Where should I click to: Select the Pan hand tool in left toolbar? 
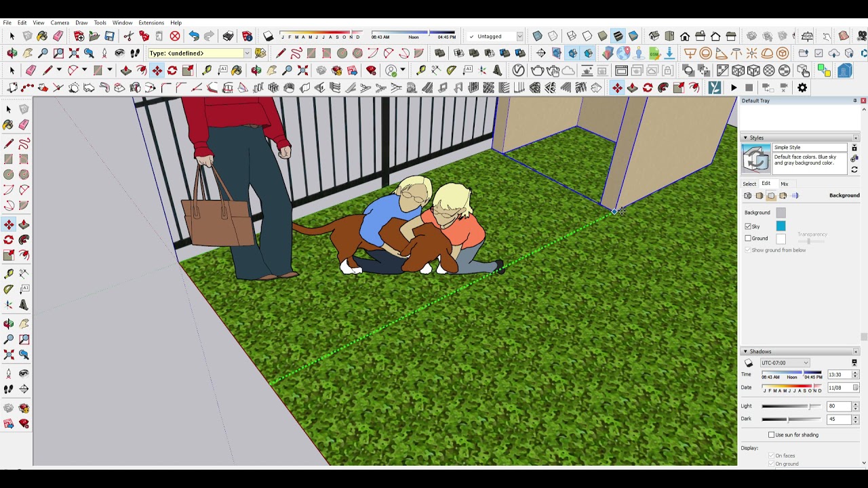tap(24, 323)
